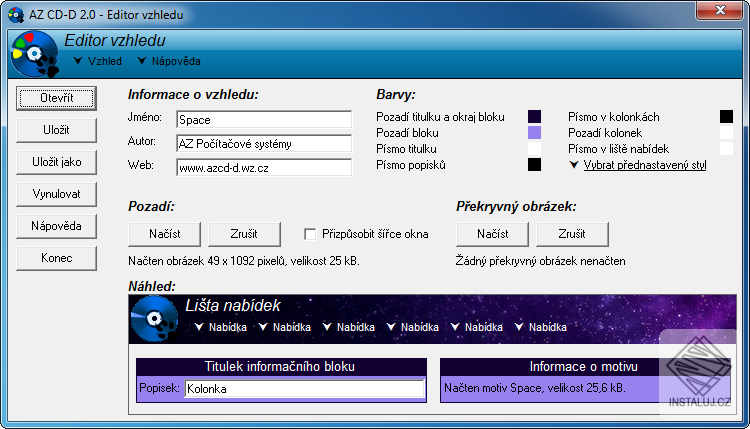Click Načíst under Překryvný obrázek
This screenshot has width=750, height=429.
coord(493,234)
